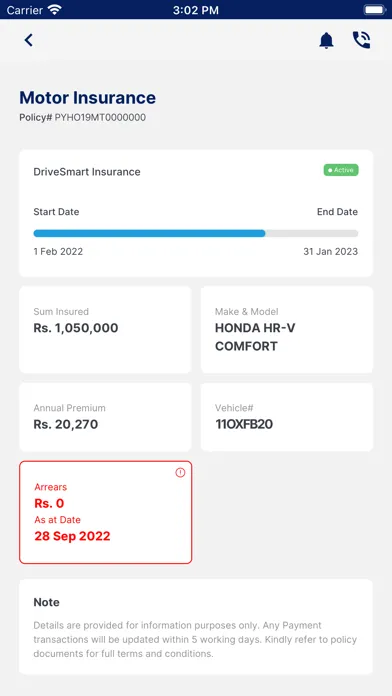Tap the 31 Jan 2023 end date
Viewport: 392px width, 696px height.
coord(330,252)
